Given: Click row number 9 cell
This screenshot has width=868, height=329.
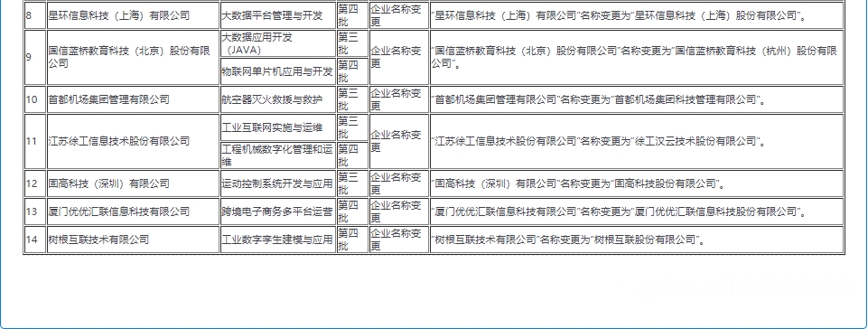Looking at the screenshot, I should pos(35,57).
